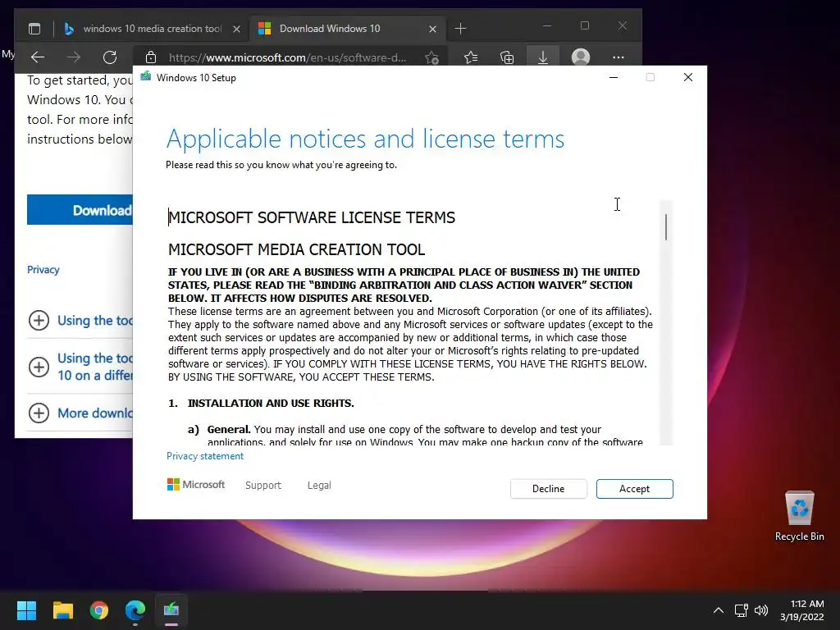Close the Download Windows 10 tab

(x=432, y=29)
